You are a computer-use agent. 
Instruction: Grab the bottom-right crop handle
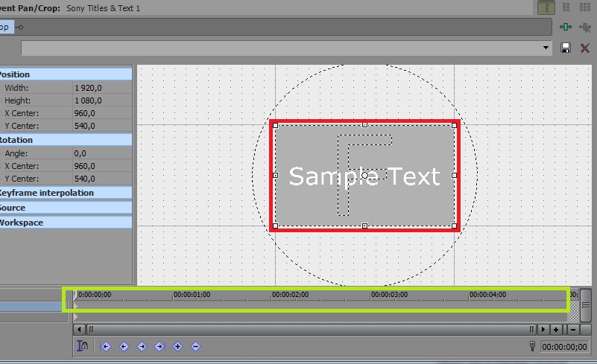(x=454, y=226)
